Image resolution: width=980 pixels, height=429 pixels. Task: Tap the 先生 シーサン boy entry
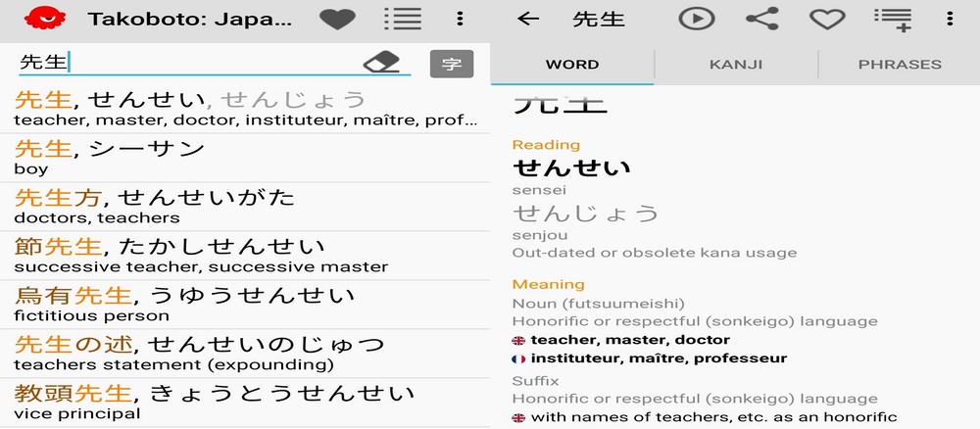click(245, 157)
